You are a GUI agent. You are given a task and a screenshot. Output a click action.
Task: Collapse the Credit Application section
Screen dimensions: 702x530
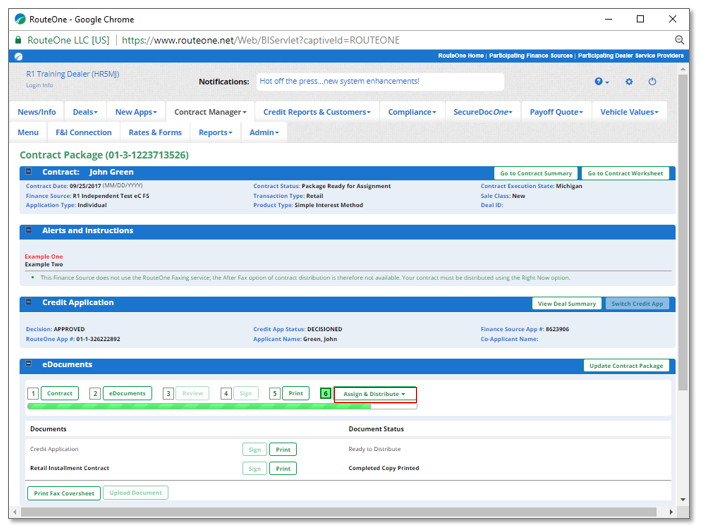(29, 302)
